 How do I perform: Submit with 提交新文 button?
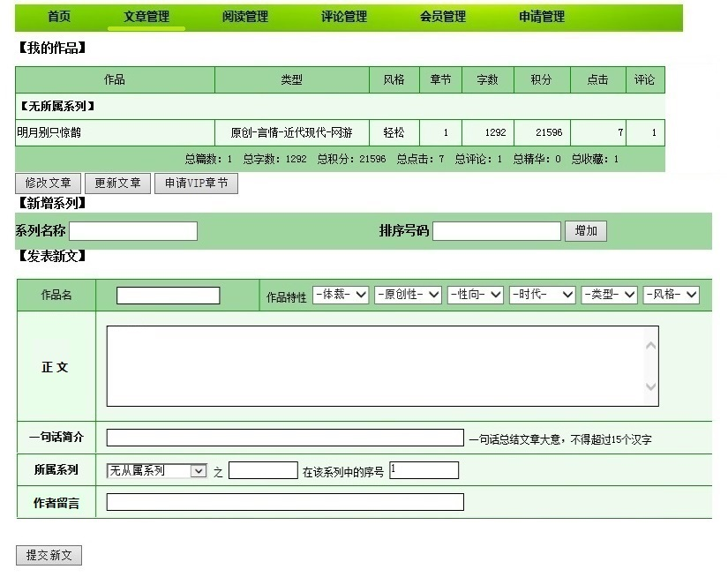coord(49,555)
